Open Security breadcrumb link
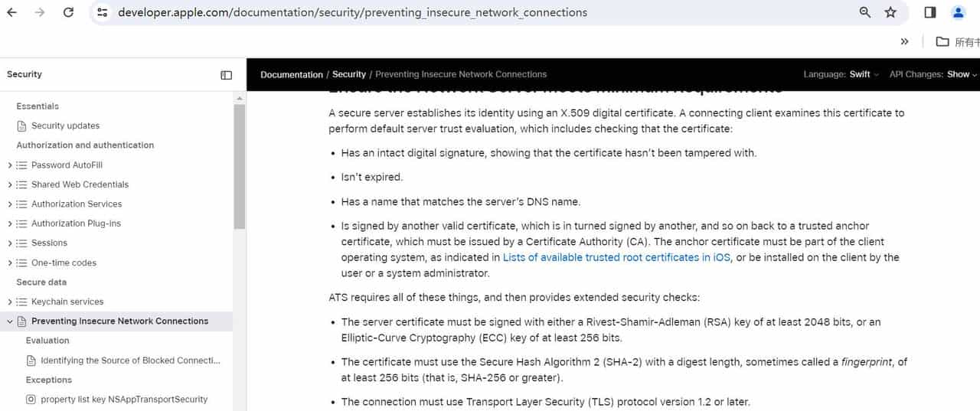Image resolution: width=980 pixels, height=411 pixels. click(349, 74)
